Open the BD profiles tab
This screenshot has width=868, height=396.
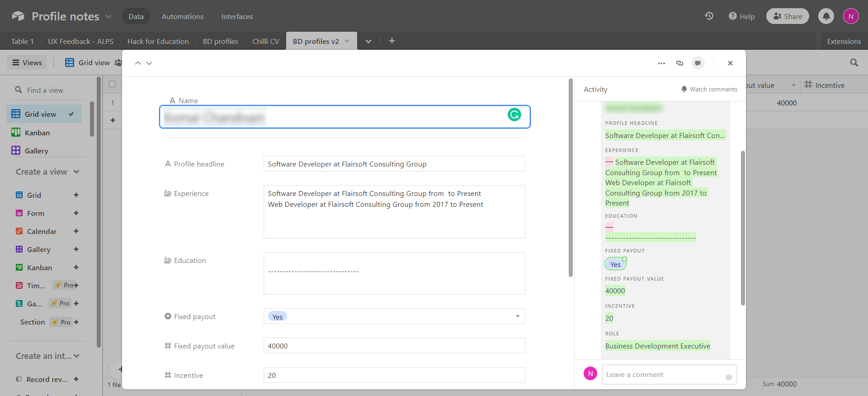tap(220, 41)
